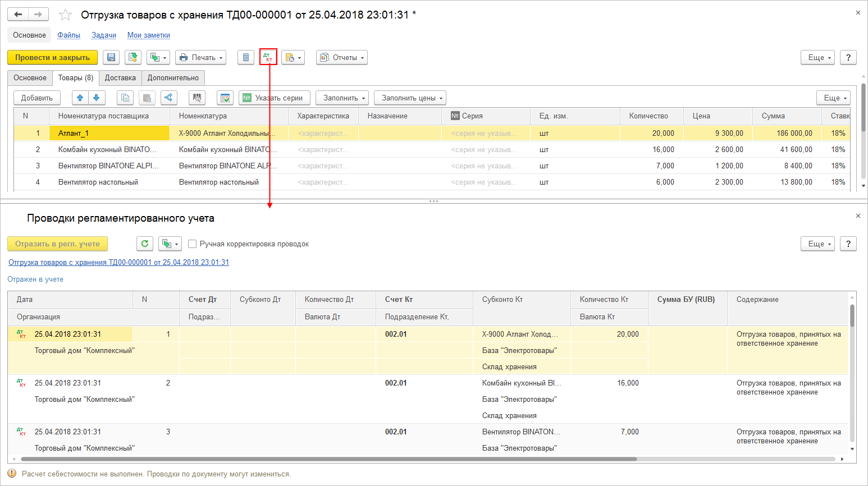Open the Дт/Кт accounting entries icon
This screenshot has width=868, height=486.
[x=268, y=58]
